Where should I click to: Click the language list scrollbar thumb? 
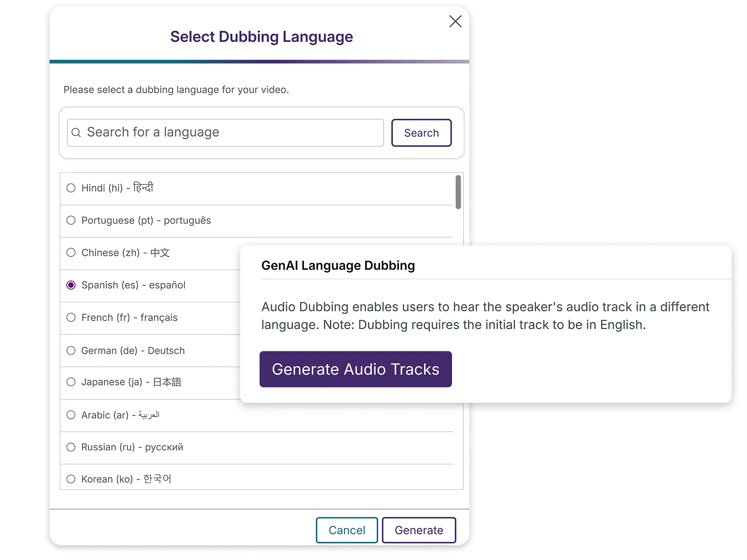[458, 192]
